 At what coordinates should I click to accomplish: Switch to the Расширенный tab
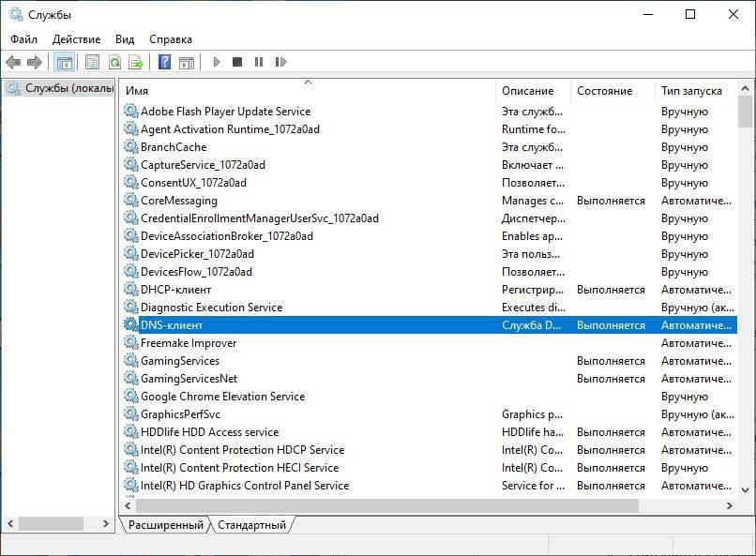tap(165, 525)
